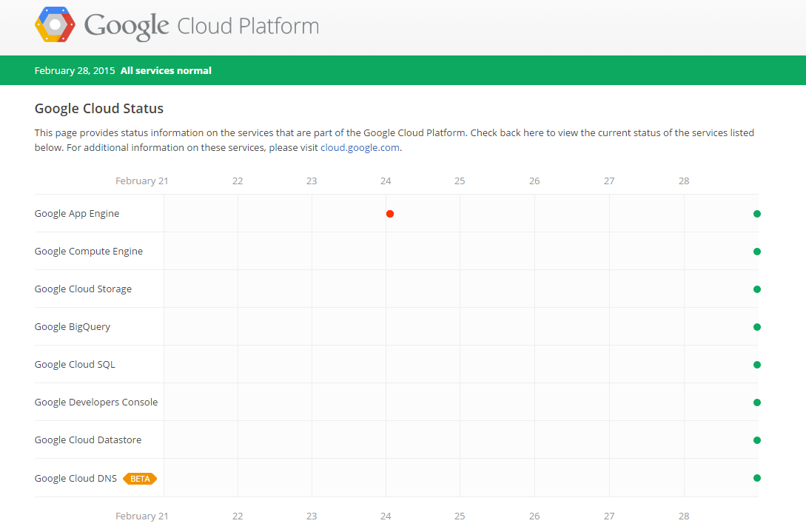This screenshot has width=806, height=532.
Task: Select the Google Cloud Storage row label
Action: pos(83,289)
